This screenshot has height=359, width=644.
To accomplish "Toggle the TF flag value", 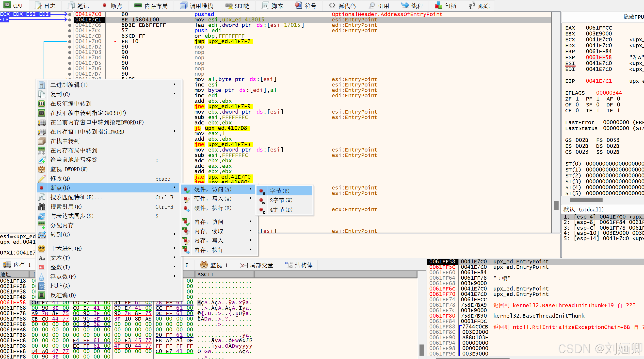I will pyautogui.click(x=598, y=111).
